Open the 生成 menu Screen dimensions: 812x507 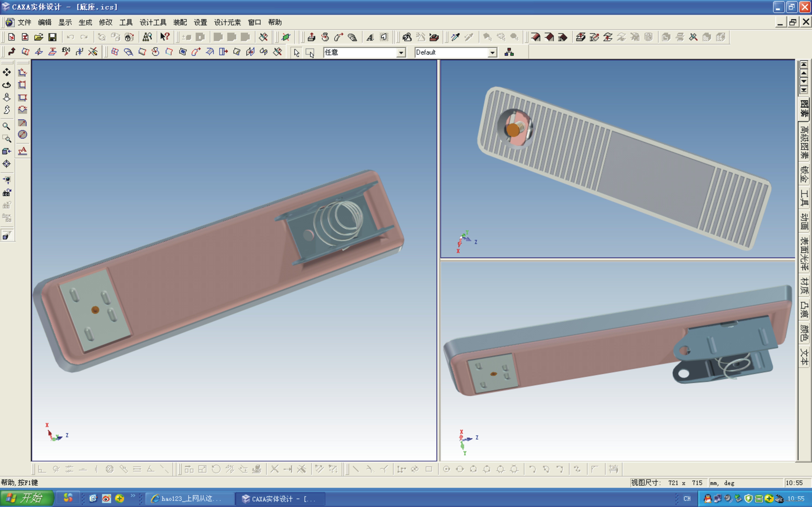85,22
